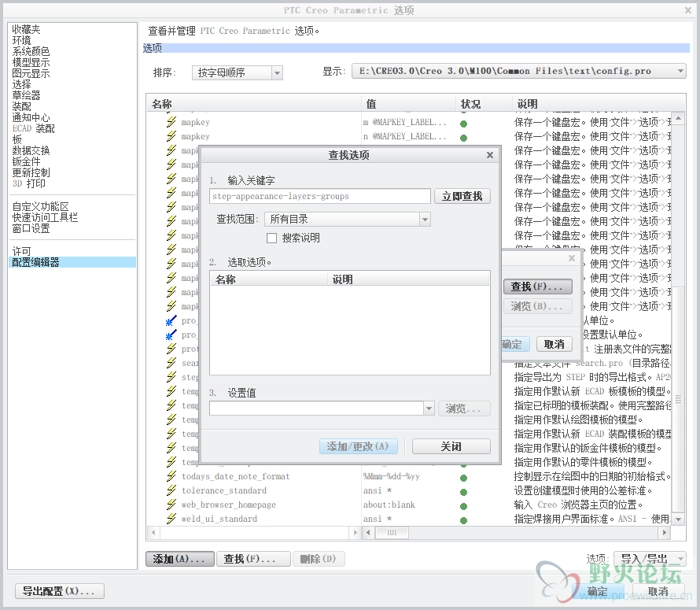Select 环境 category
The image size is (700, 610).
click(21, 40)
